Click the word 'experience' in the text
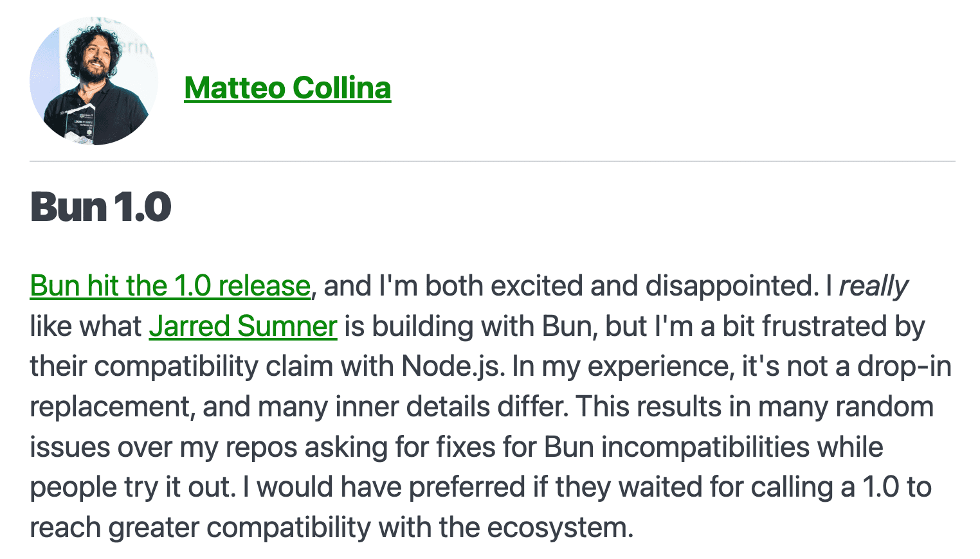Image resolution: width=980 pixels, height=559 pixels. click(660, 366)
